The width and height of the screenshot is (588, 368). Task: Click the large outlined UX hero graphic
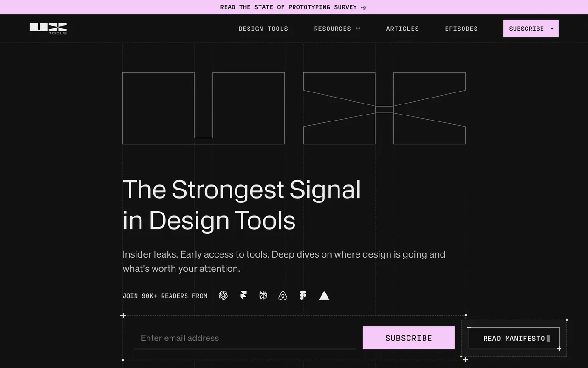294,108
